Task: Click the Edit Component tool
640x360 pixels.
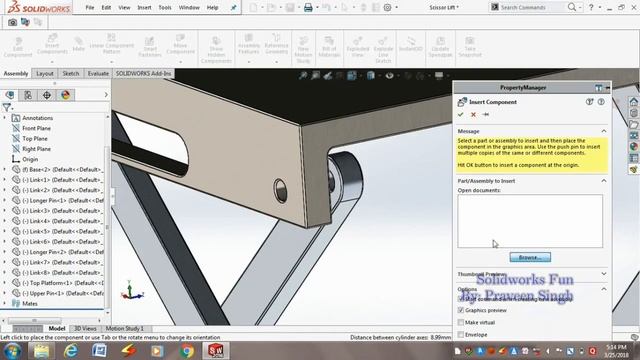Action: click(x=18, y=47)
